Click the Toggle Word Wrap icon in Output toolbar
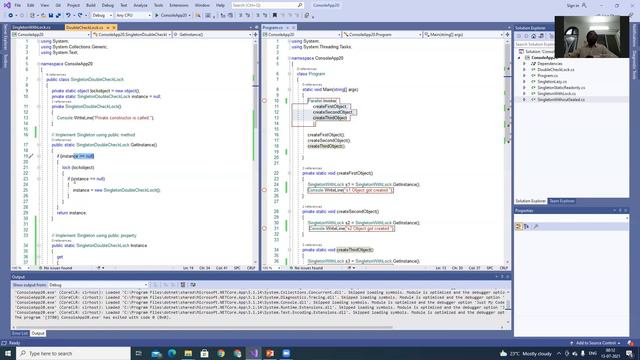 click(x=193, y=285)
